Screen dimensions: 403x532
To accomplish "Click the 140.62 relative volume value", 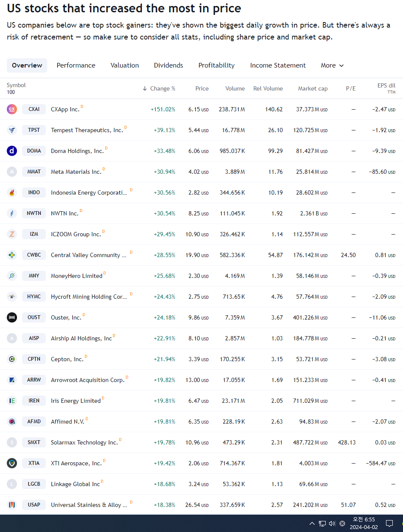I will (274, 109).
